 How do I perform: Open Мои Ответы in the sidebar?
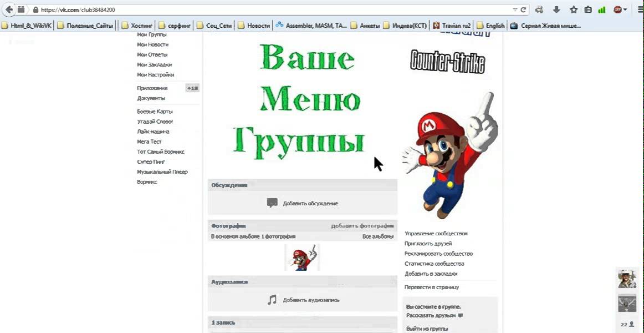tap(152, 55)
